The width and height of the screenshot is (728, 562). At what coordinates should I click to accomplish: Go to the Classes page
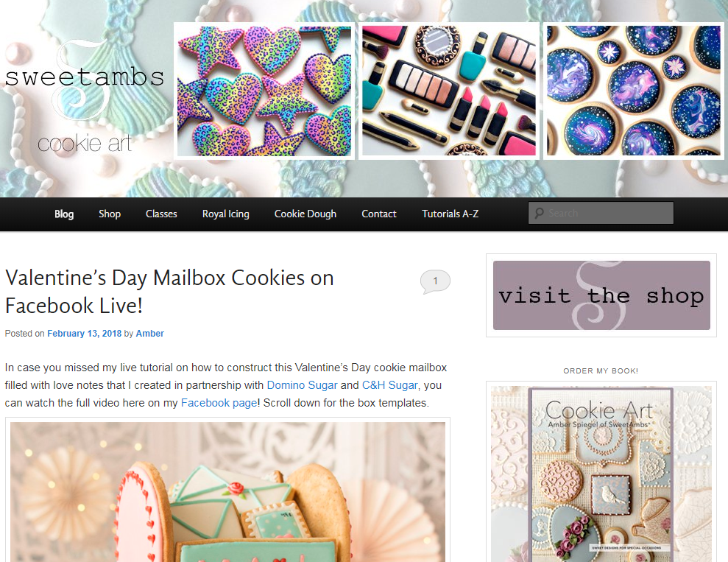click(x=161, y=214)
